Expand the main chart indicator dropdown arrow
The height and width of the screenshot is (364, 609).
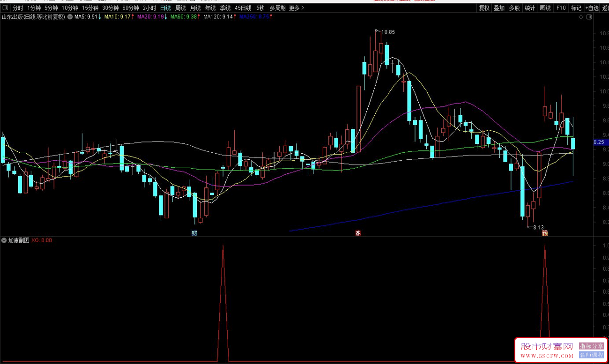point(70,17)
